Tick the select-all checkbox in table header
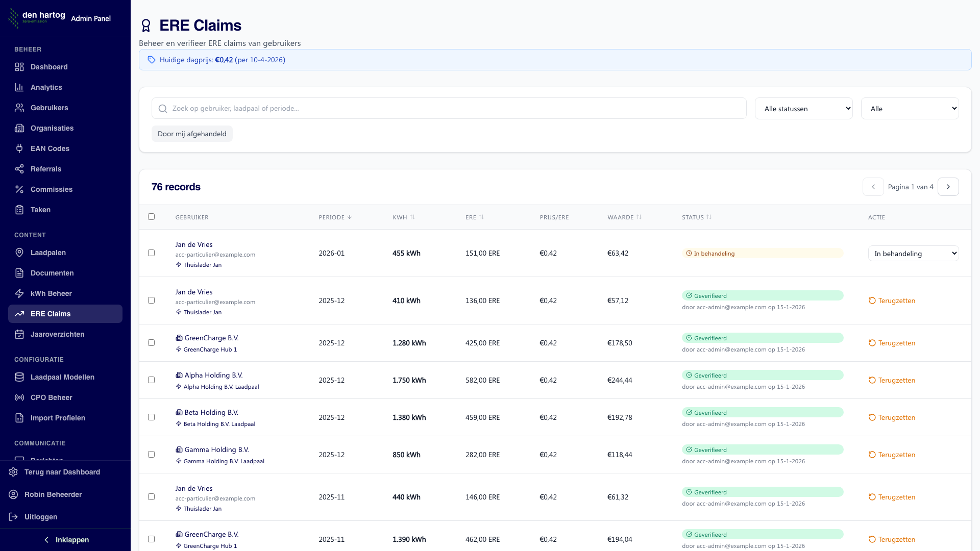The width and height of the screenshot is (980, 551). point(151,216)
